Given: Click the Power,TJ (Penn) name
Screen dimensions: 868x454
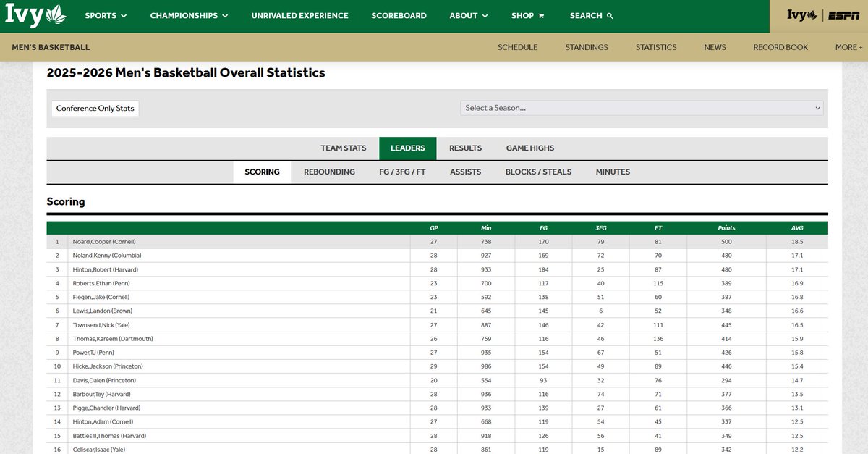Looking at the screenshot, I should click(94, 353).
